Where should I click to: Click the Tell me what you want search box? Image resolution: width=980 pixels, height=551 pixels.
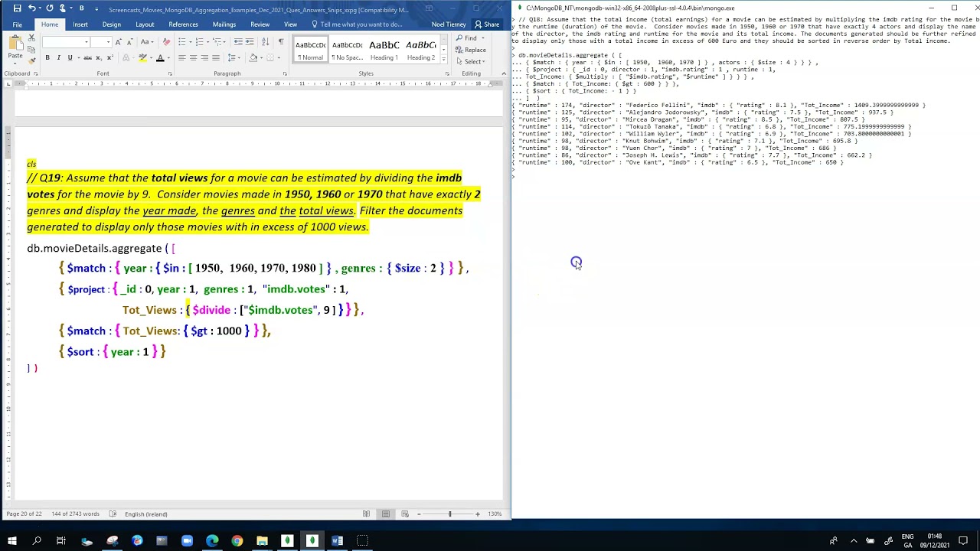(356, 24)
